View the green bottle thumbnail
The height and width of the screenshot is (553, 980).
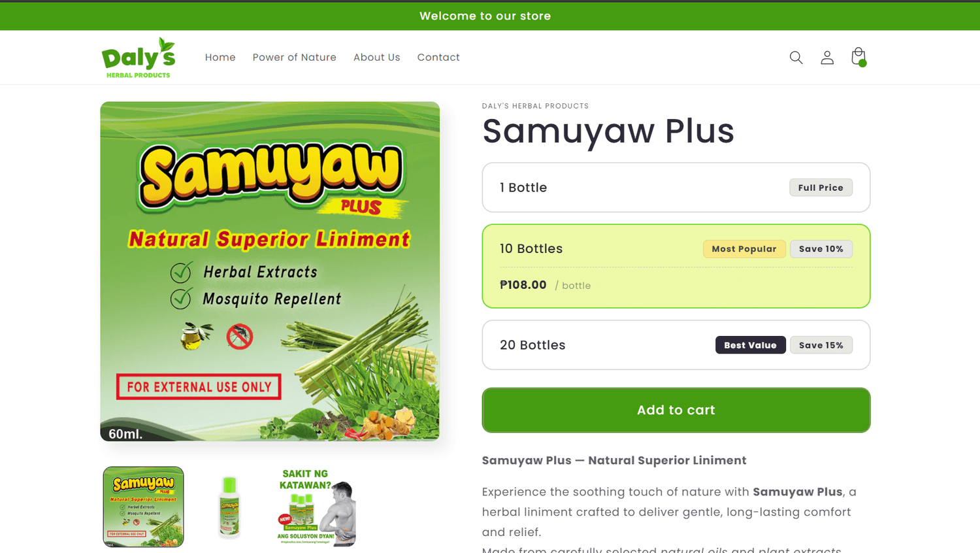tap(229, 507)
